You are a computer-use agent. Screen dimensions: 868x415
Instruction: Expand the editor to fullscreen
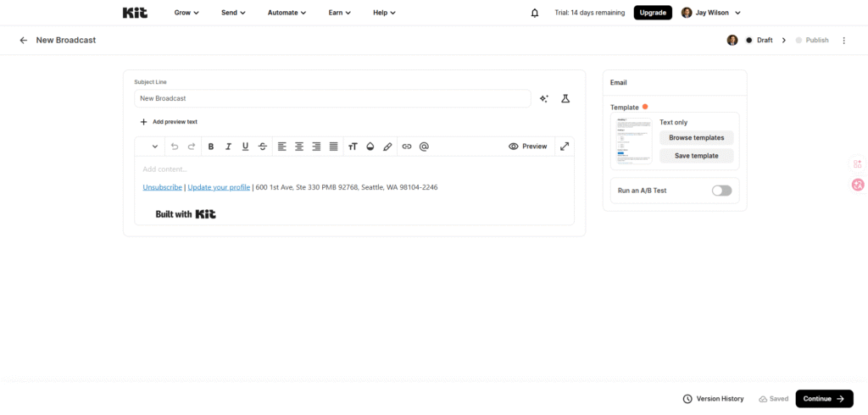pyautogui.click(x=565, y=147)
